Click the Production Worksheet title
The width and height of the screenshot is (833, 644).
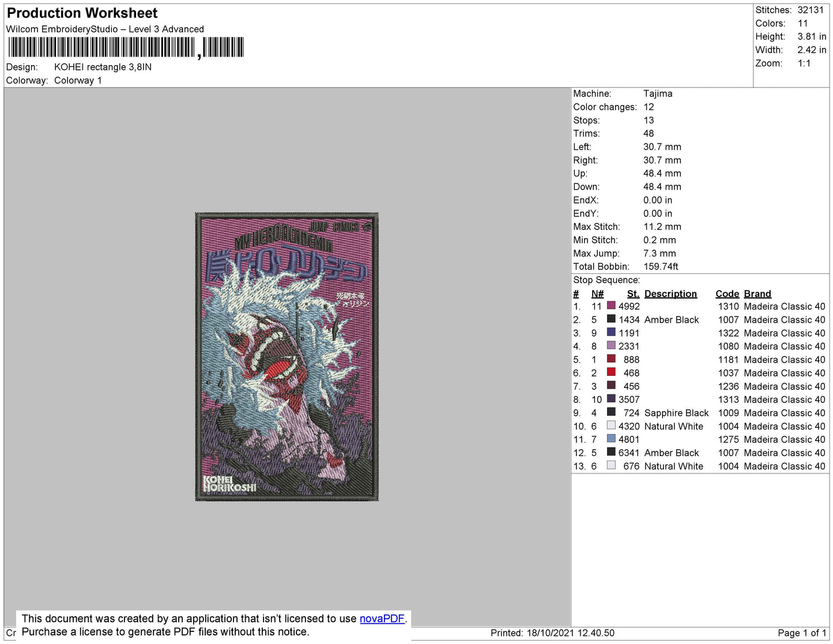(82, 13)
